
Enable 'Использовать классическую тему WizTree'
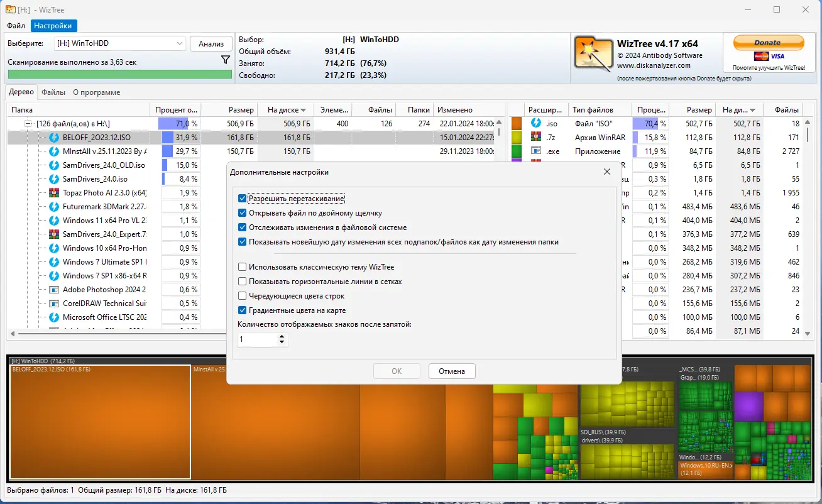click(243, 266)
